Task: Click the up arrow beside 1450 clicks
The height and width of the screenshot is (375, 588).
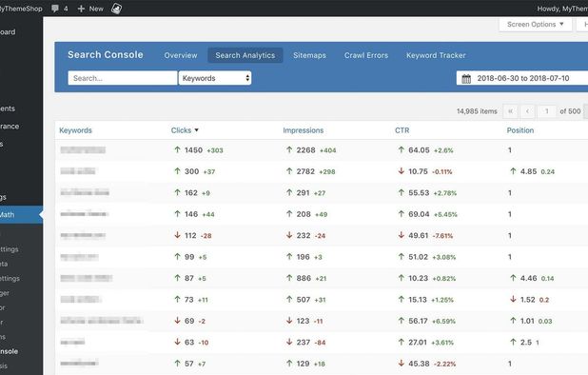Action: [x=177, y=150]
